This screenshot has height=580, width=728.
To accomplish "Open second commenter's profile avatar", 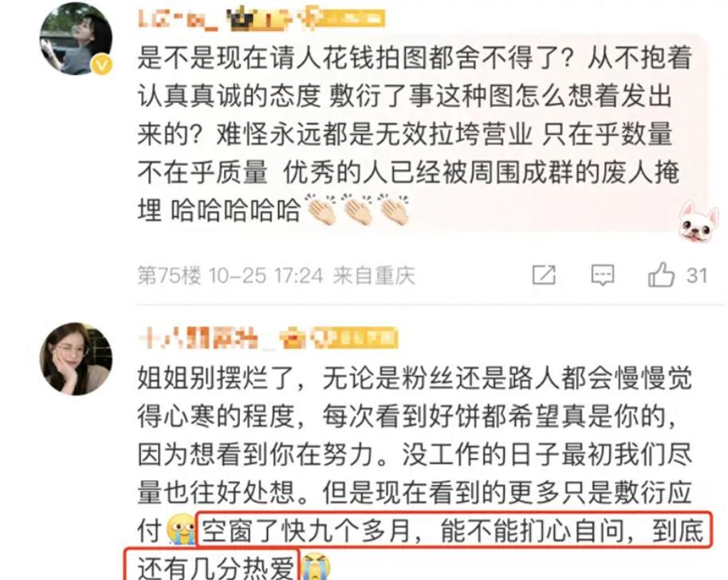I will [76, 358].
